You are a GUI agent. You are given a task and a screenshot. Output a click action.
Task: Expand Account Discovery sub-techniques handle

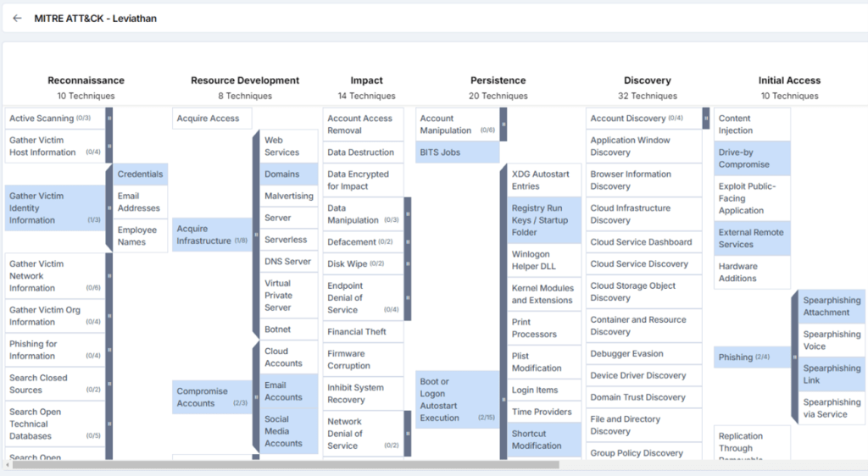click(x=706, y=119)
